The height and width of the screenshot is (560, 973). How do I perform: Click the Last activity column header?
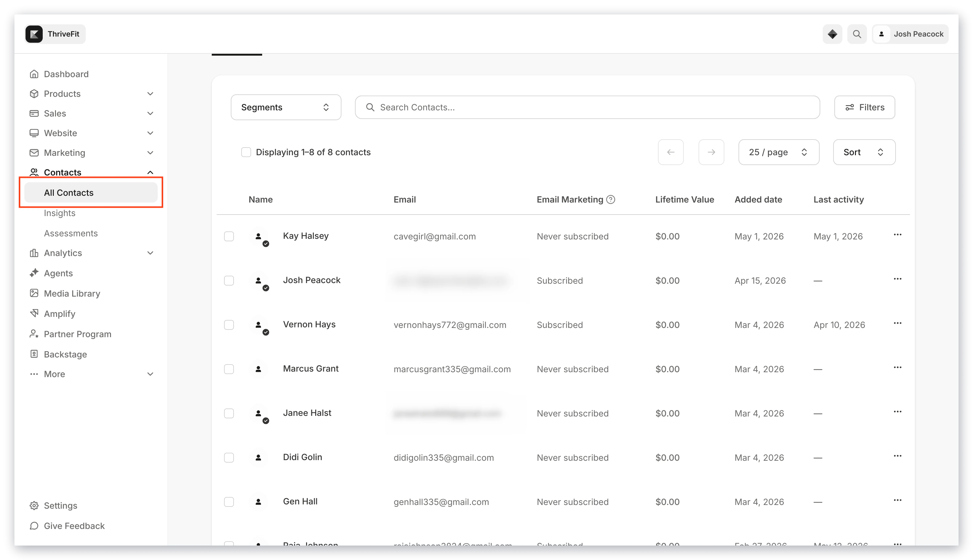(x=838, y=199)
